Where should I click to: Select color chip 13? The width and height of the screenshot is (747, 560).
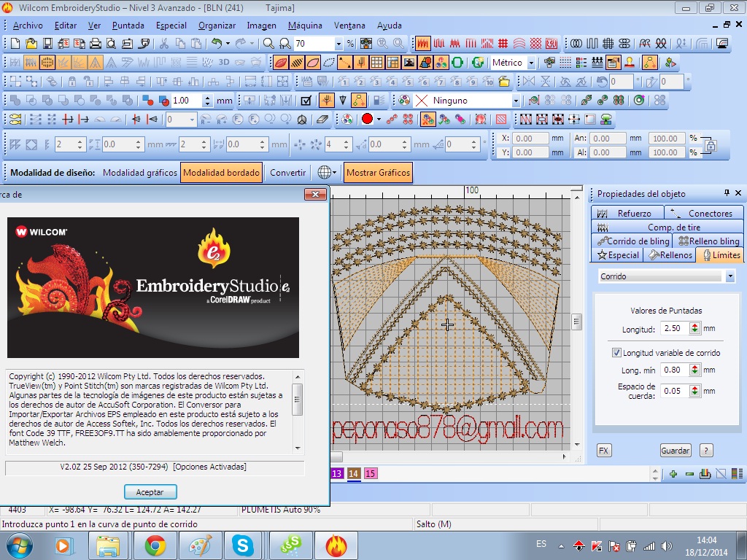pos(337,473)
